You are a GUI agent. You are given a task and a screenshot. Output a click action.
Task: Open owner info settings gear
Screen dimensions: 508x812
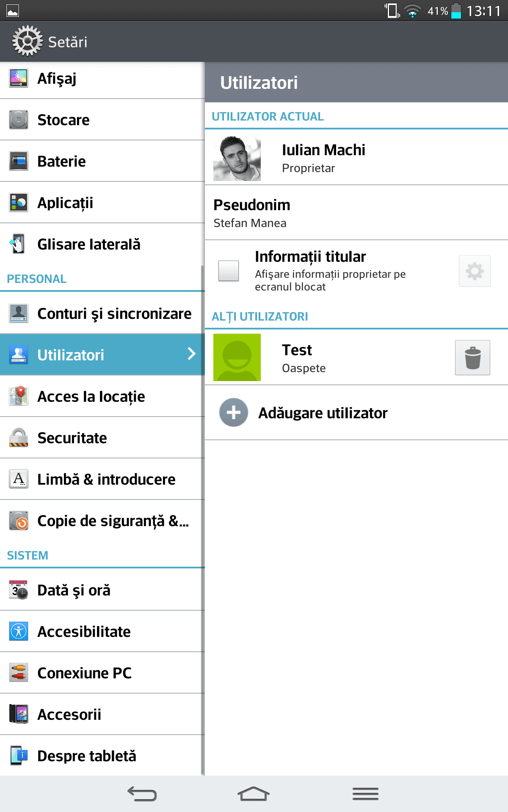(475, 271)
